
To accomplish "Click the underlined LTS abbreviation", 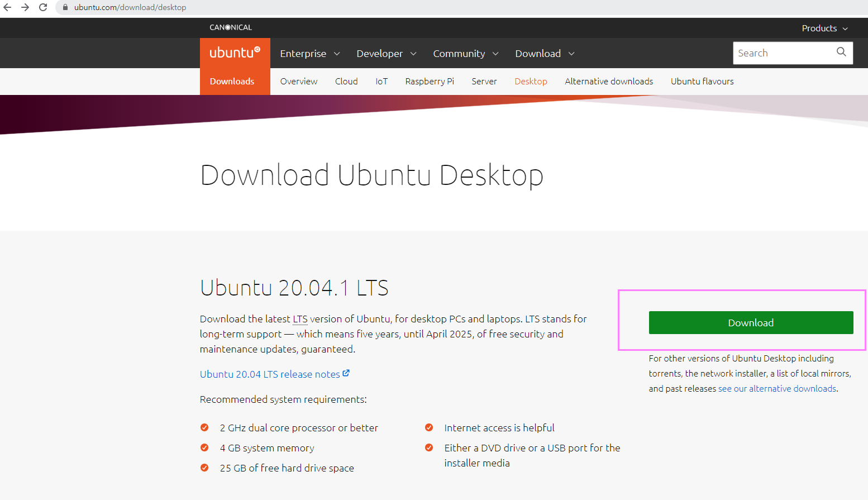I will [300, 319].
